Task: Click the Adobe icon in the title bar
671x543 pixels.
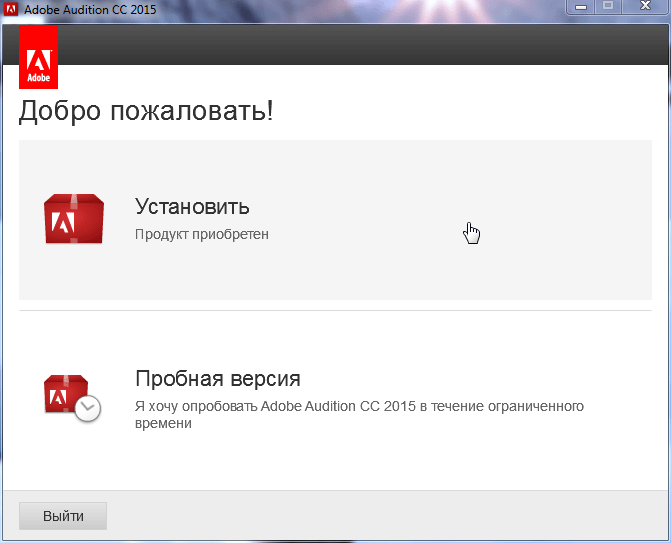Action: tap(11, 9)
